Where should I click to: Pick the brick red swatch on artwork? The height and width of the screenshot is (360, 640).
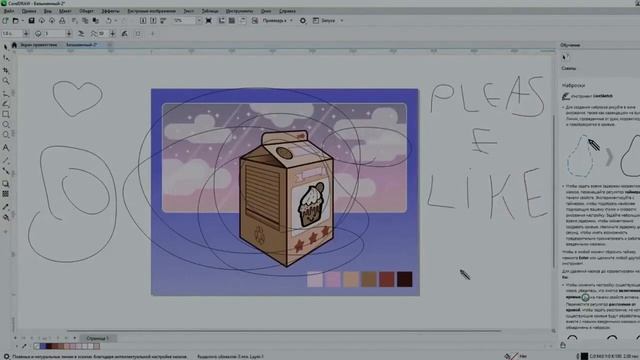click(x=387, y=280)
